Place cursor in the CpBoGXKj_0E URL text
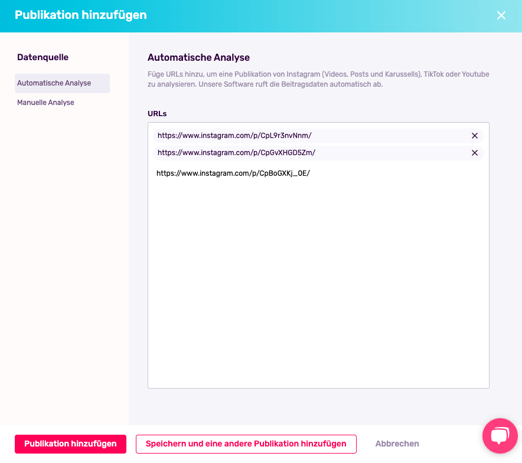The image size is (522, 463). coord(233,173)
